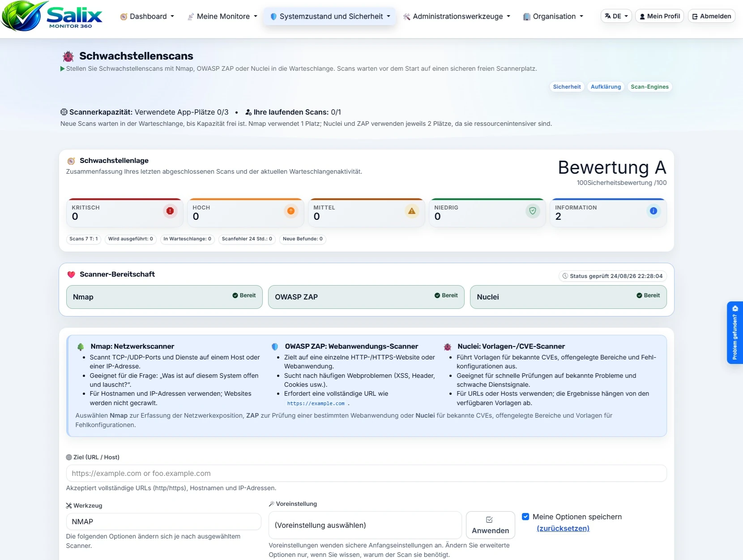The image size is (743, 560).
Task: Click the Ziel URL / Host input field
Action: [366, 474]
